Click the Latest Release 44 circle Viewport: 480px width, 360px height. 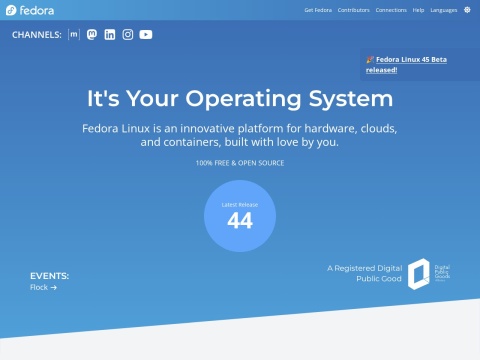(x=240, y=216)
